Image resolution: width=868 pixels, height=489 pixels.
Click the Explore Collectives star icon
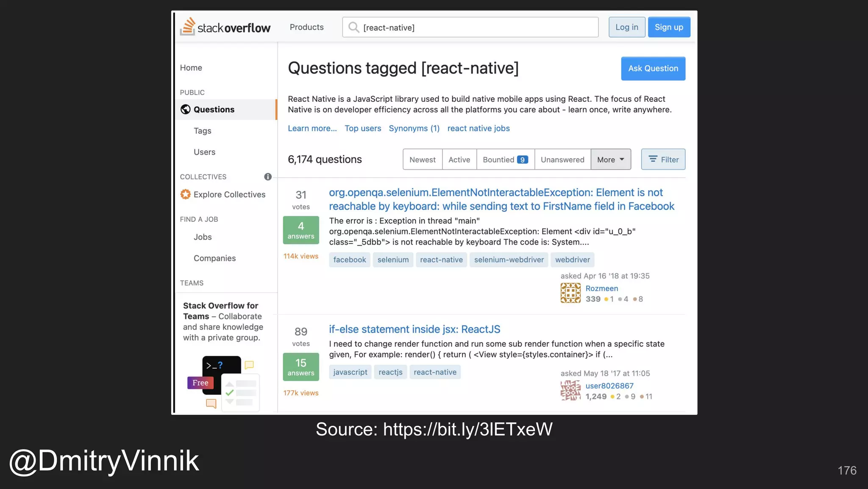pos(186,194)
